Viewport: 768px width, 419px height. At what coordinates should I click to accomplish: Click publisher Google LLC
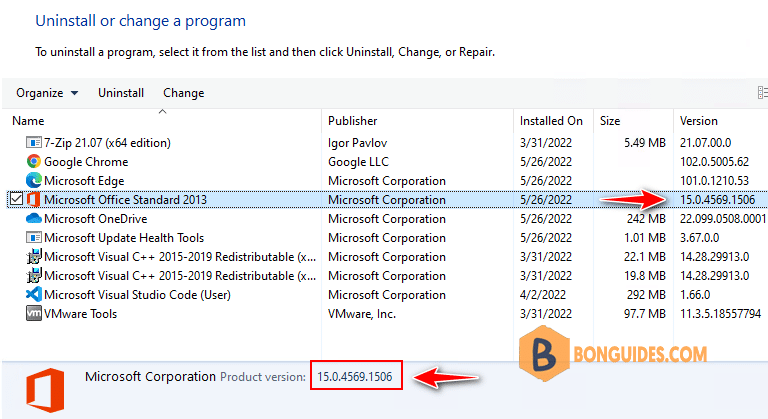(x=358, y=162)
